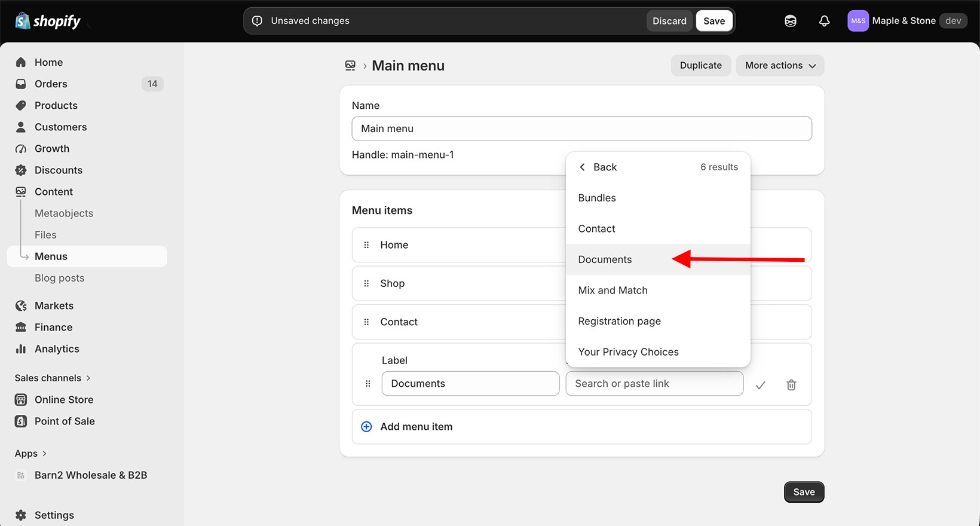Open notifications bell
The width and height of the screenshot is (980, 526).
(x=824, y=21)
